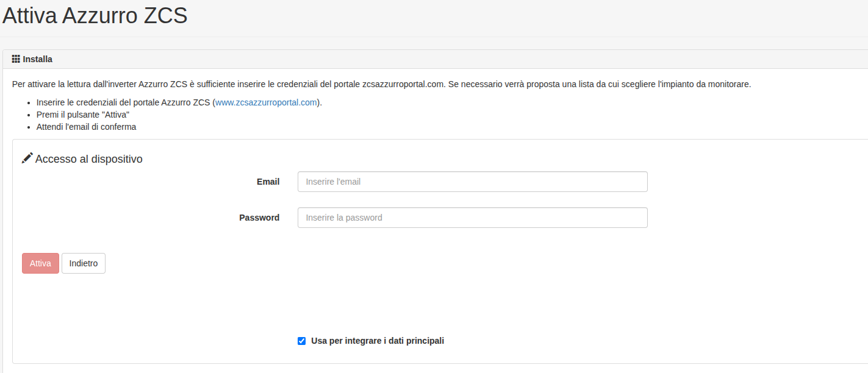
Task: Click the paragraph starting Per attivare la lettura
Action: pyautogui.click(x=381, y=84)
